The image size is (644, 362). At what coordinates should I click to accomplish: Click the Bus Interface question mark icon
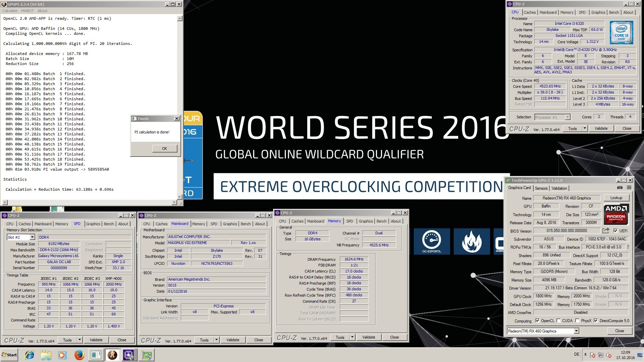tap(628, 247)
